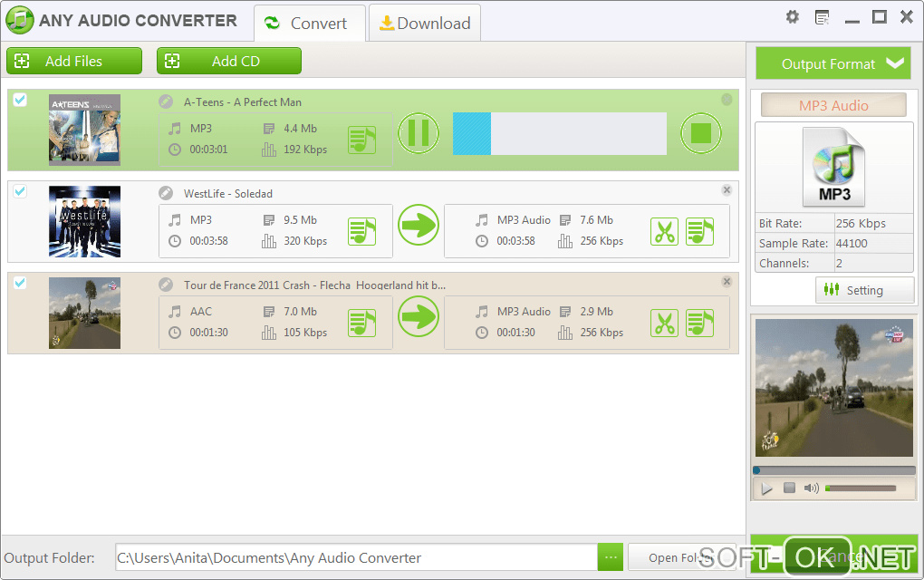Open source tag editor for Tour de France
Image resolution: width=924 pixels, height=580 pixels.
click(x=361, y=323)
